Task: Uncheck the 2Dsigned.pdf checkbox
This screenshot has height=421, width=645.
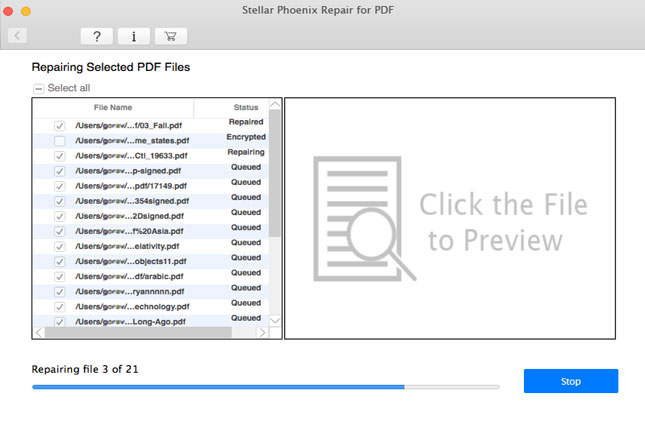Action: click(x=60, y=216)
